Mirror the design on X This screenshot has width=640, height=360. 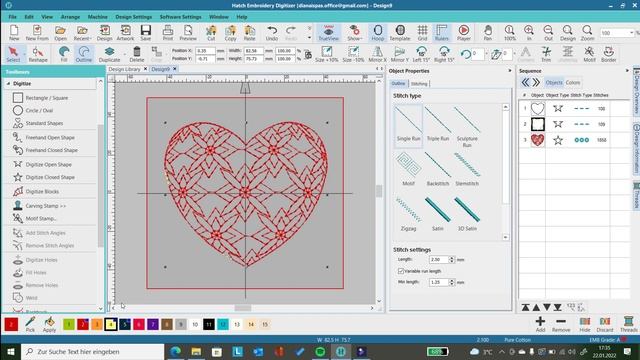click(378, 54)
